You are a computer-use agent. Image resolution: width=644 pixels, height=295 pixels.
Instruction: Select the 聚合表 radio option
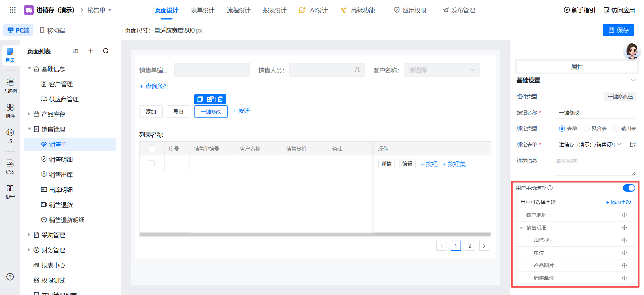click(x=587, y=129)
